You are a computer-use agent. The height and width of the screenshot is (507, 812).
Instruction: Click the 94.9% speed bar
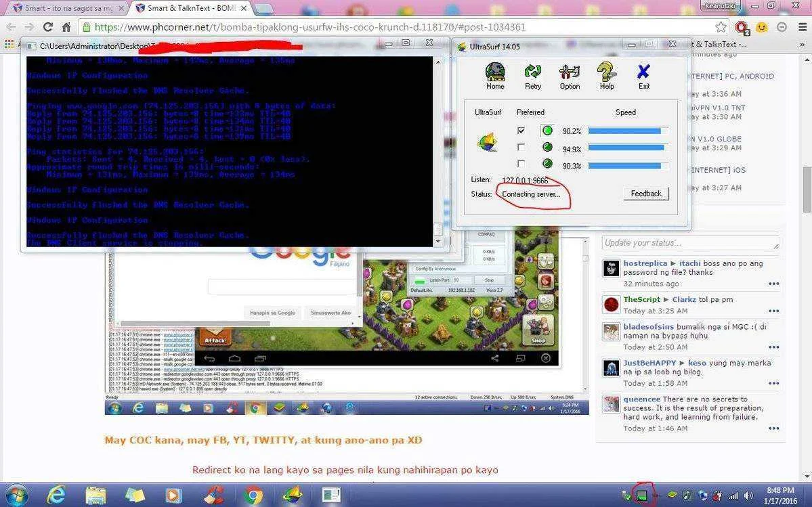click(628, 148)
